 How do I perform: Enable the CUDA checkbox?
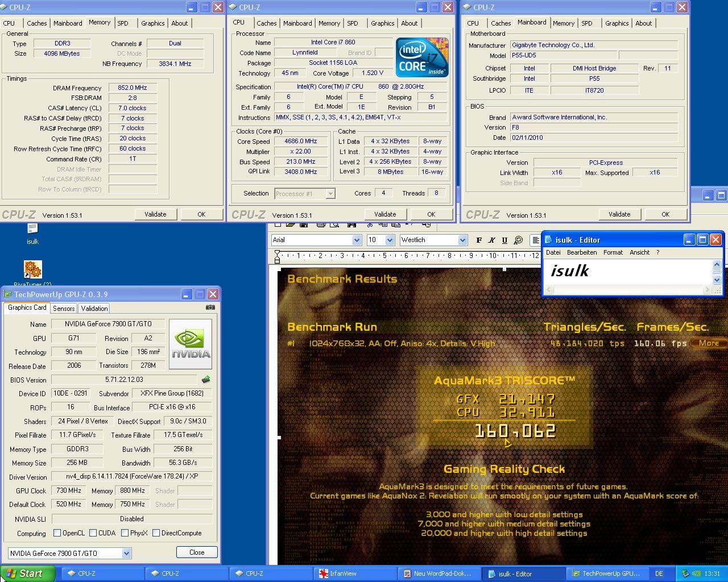point(93,533)
